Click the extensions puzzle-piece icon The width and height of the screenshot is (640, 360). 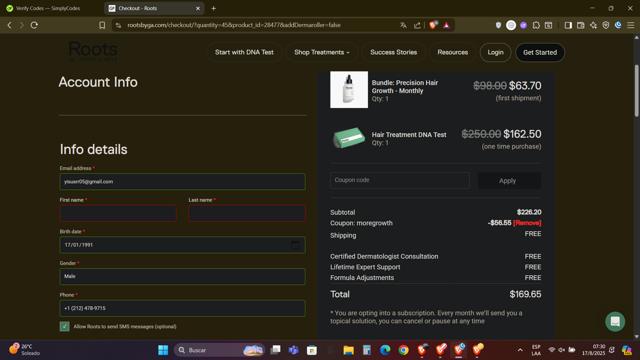point(536,25)
